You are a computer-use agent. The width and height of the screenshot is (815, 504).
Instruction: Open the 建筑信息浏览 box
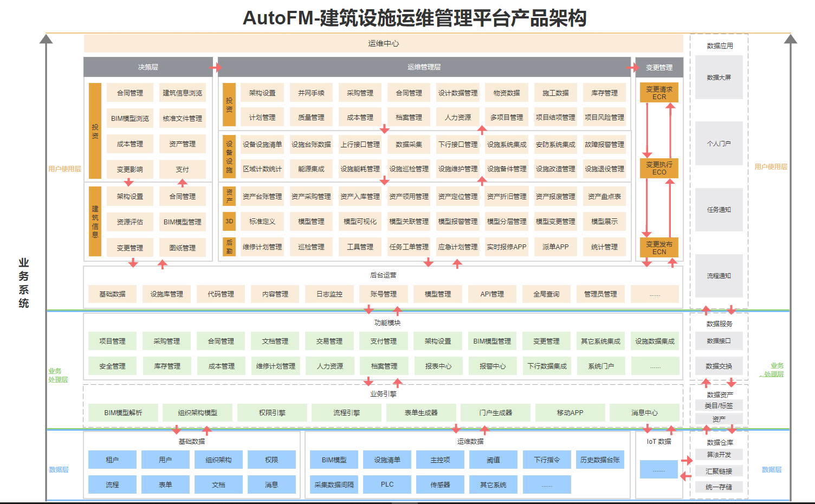click(x=183, y=93)
